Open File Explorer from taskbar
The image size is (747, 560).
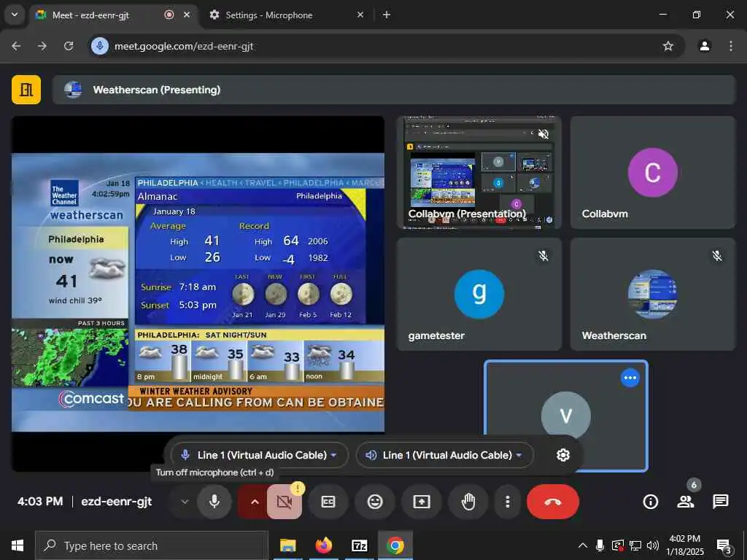[287, 545]
